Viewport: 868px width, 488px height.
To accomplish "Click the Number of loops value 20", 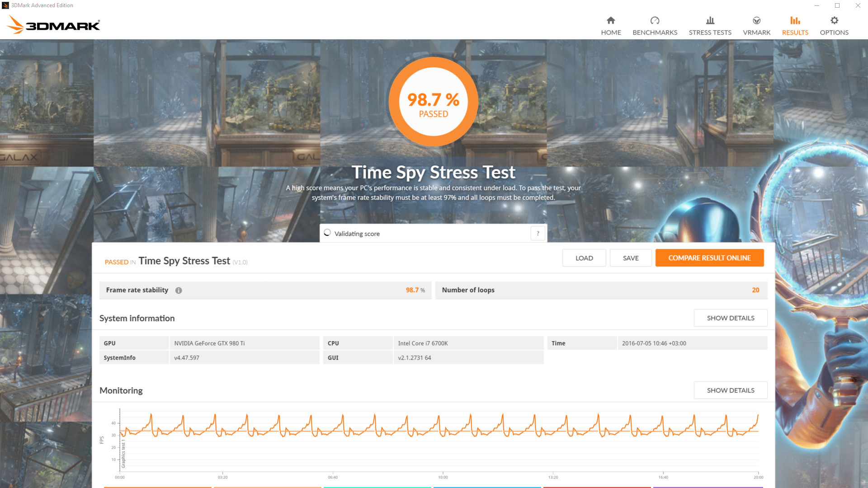I will [x=755, y=290].
